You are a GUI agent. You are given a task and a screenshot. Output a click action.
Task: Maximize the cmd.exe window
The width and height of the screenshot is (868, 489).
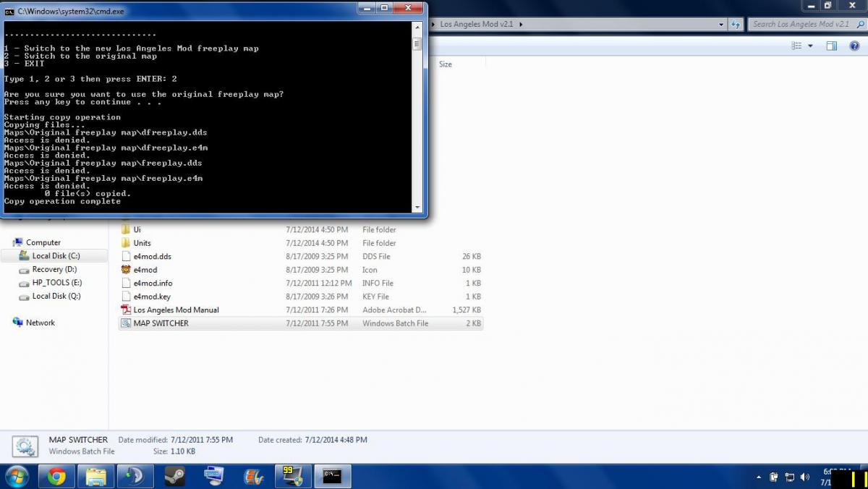pyautogui.click(x=384, y=8)
